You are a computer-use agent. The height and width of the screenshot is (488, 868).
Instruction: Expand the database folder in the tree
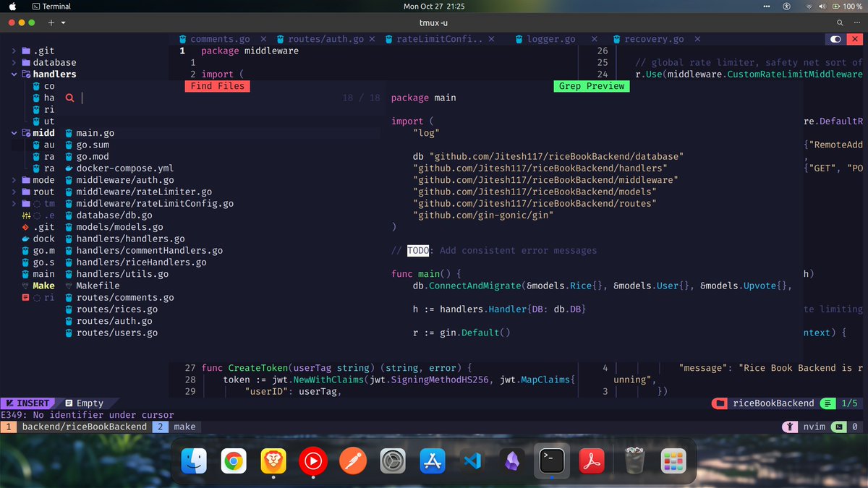pos(14,62)
